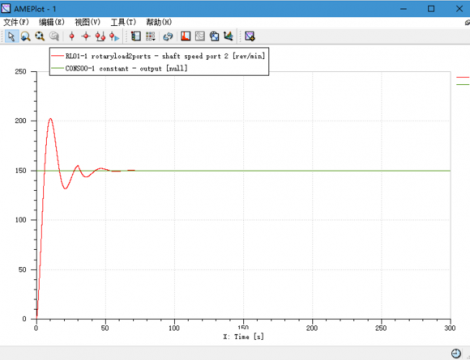Select the arrow pointer tool

point(11,36)
